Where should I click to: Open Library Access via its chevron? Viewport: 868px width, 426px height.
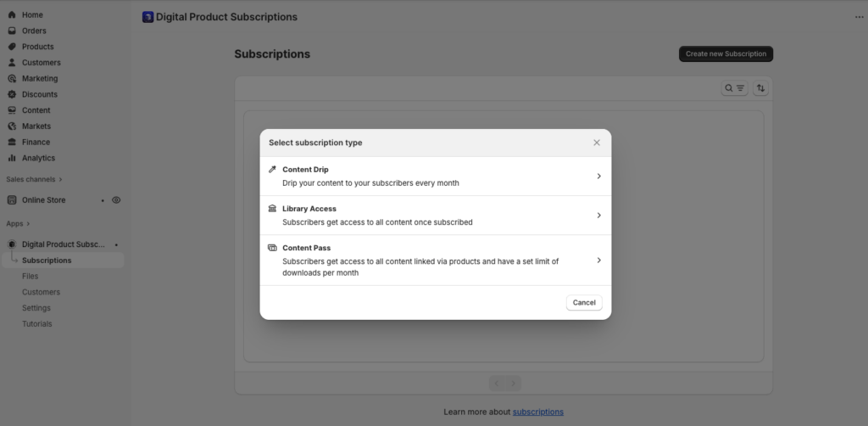598,216
